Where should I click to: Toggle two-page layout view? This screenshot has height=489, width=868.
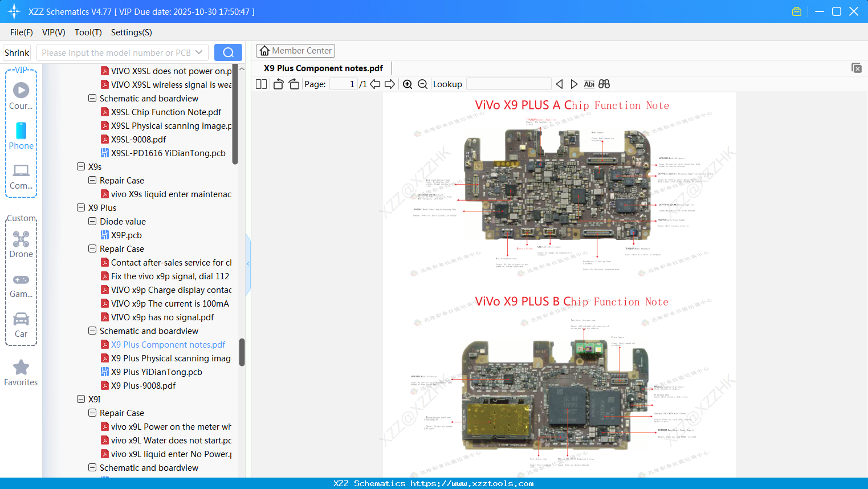point(261,83)
